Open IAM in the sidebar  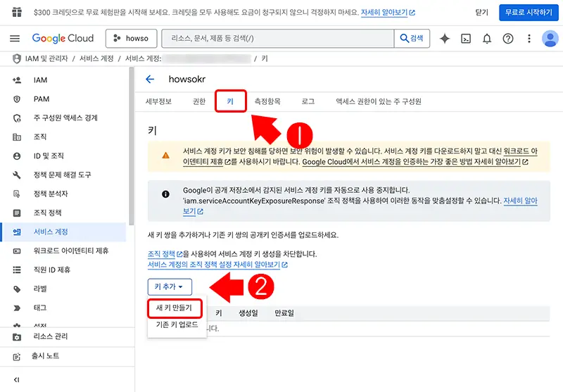pyautogui.click(x=64, y=80)
